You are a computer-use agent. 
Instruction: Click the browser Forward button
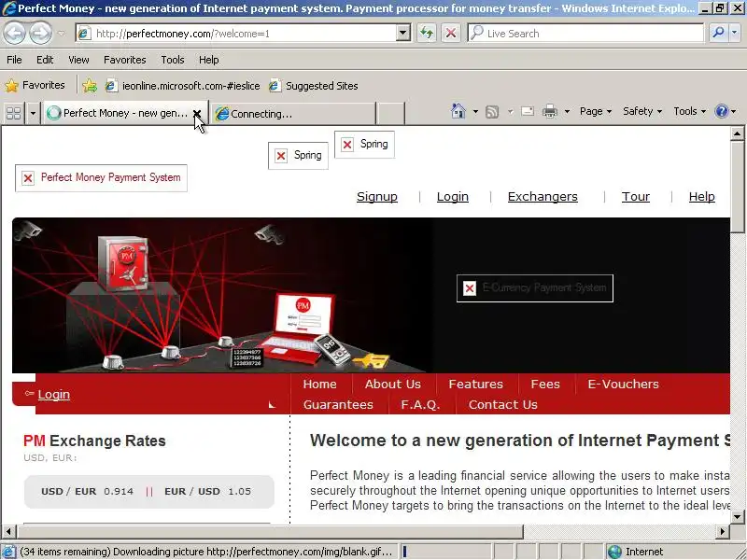[x=40, y=34]
